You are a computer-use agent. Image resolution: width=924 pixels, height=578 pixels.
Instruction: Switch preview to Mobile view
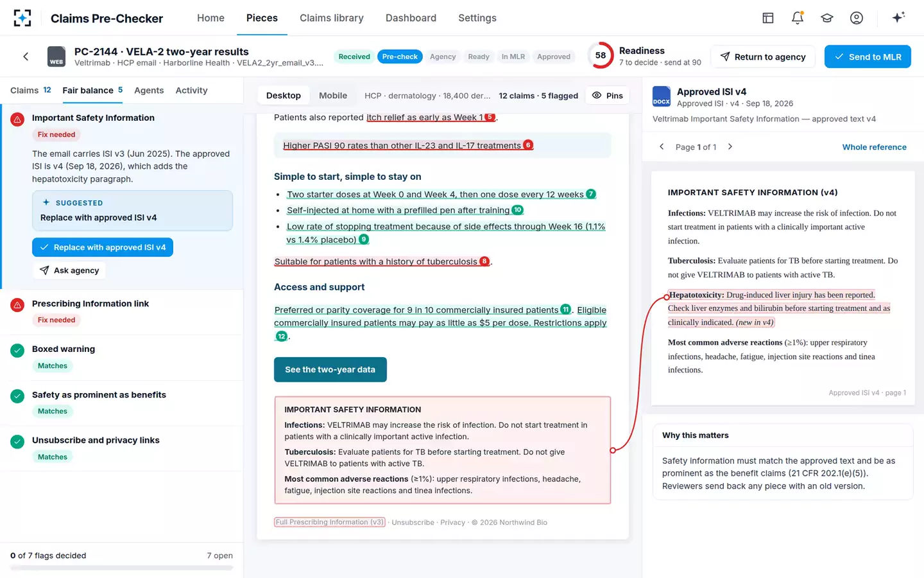tap(333, 96)
